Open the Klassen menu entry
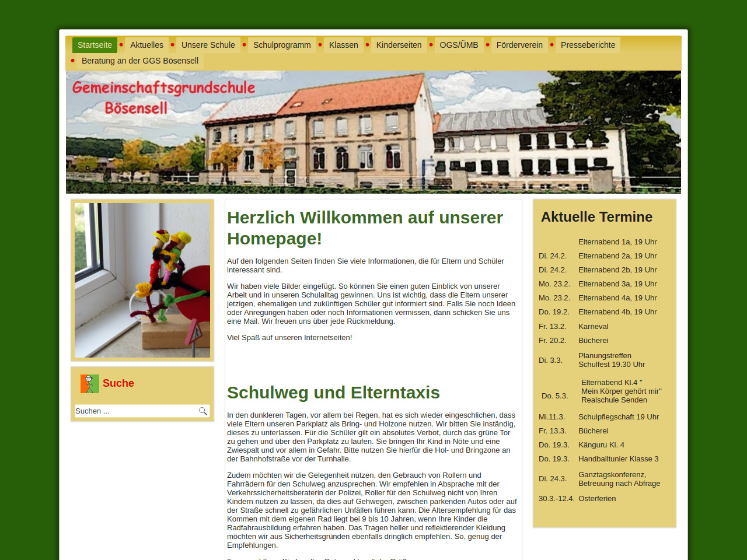 [343, 45]
